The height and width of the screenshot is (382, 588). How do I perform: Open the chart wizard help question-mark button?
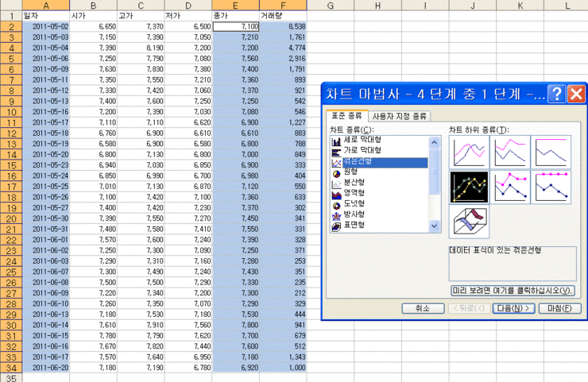click(557, 95)
